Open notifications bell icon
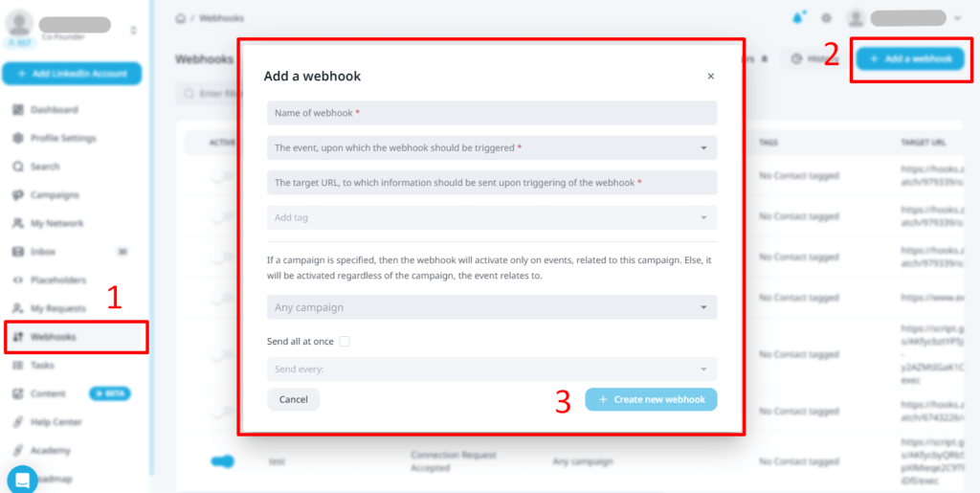980x493 pixels. point(798,18)
